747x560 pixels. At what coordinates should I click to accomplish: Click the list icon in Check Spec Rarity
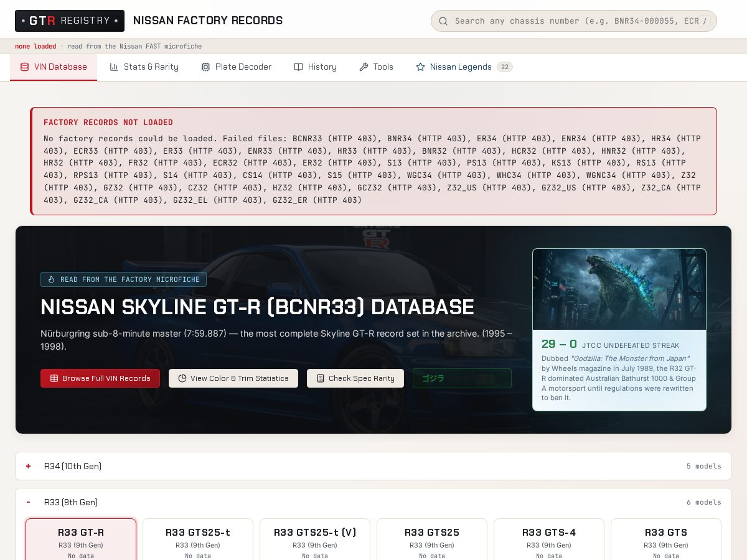[321, 378]
